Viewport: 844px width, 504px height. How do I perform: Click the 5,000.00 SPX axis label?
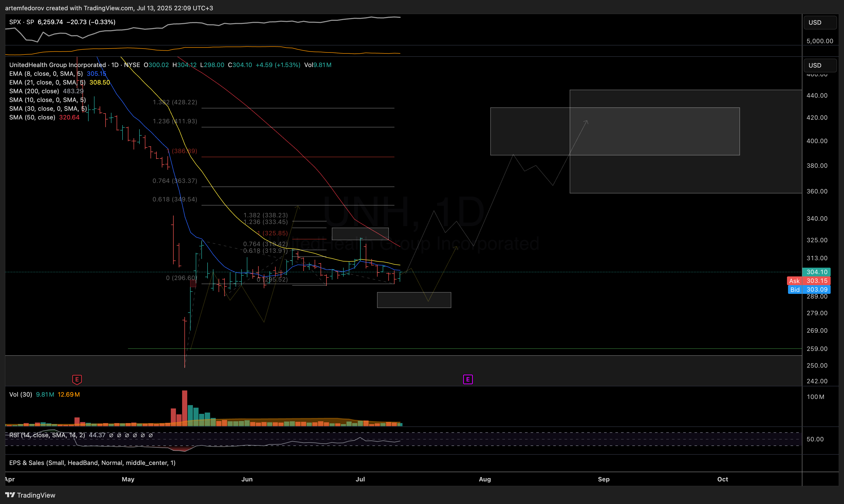coord(820,41)
